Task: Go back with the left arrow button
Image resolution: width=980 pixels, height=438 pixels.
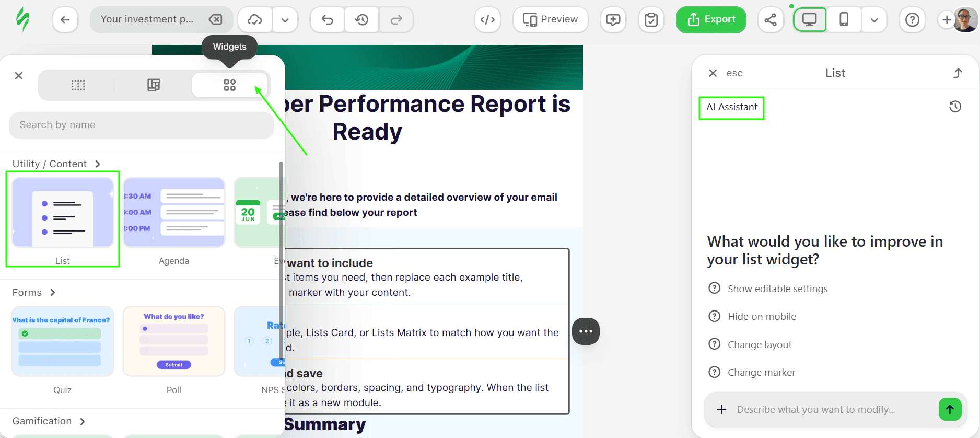Action: 65,20
